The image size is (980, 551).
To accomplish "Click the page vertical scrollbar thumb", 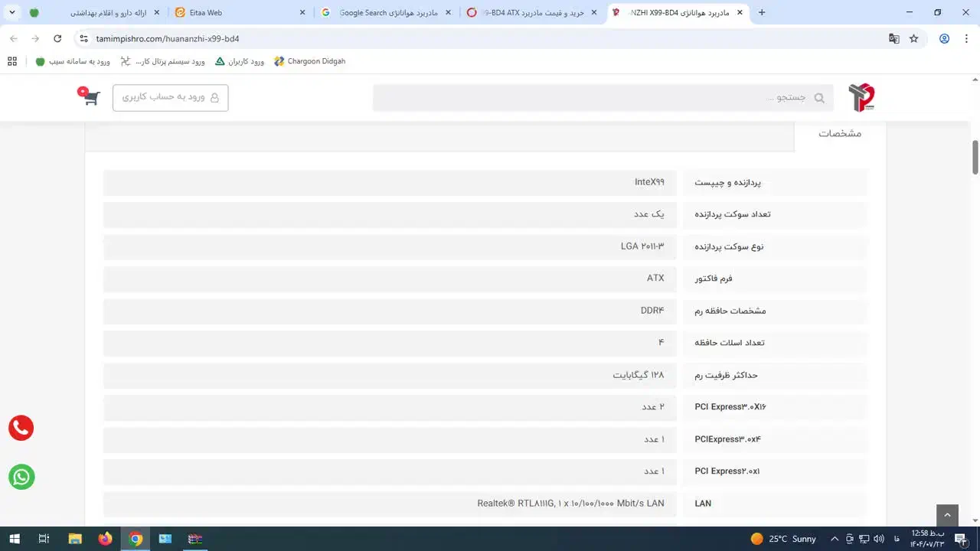I will tap(975, 158).
